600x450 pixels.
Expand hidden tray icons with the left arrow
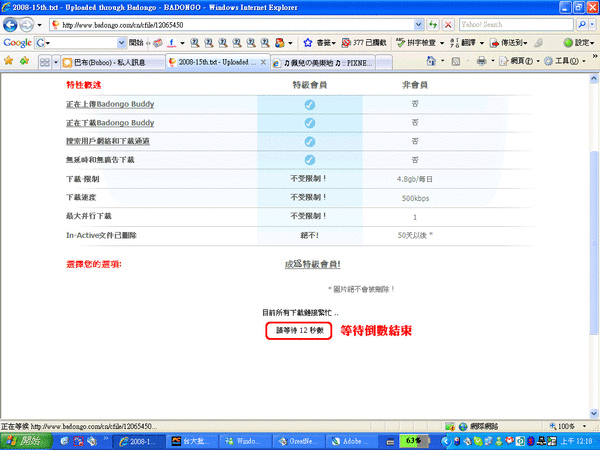point(445,441)
